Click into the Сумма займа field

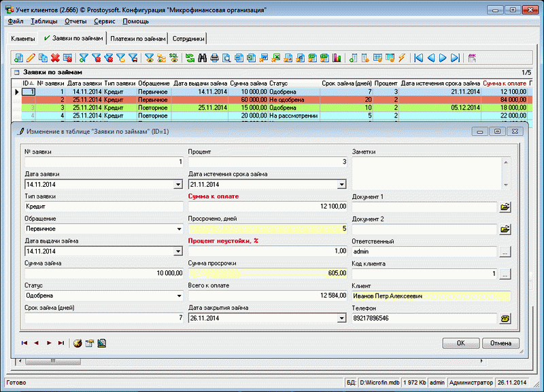click(103, 273)
